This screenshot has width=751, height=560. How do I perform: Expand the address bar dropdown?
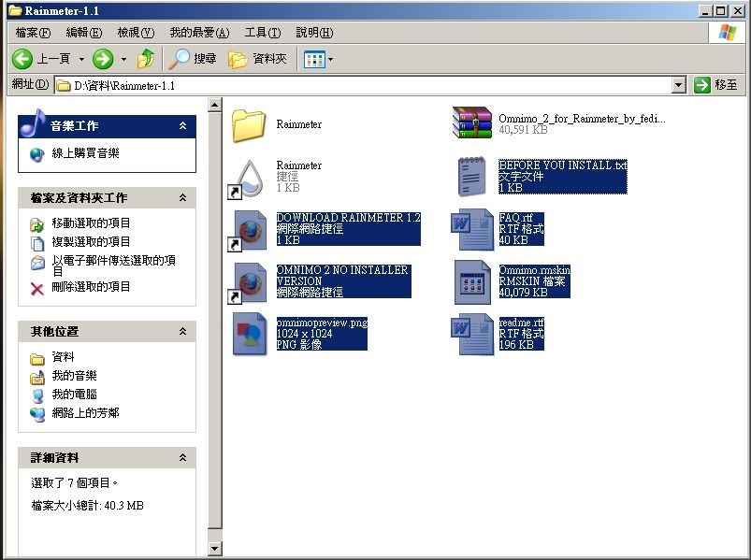(679, 85)
